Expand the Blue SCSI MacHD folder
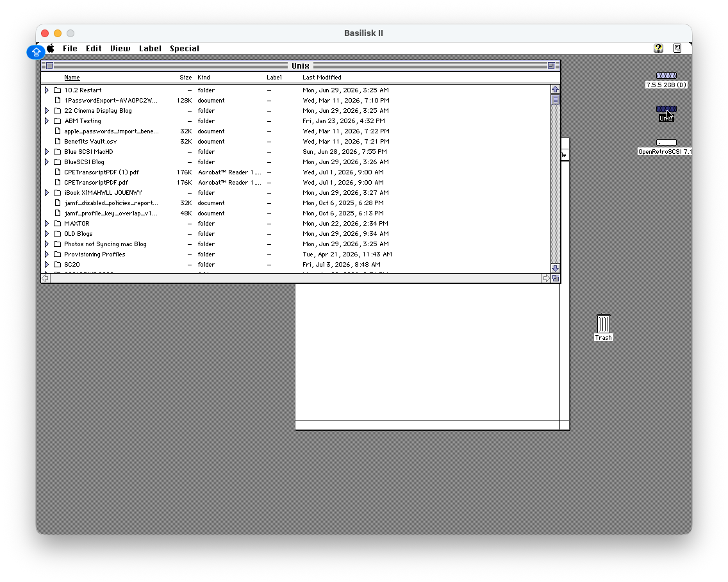Viewport: 728px width, 582px height. tap(46, 151)
